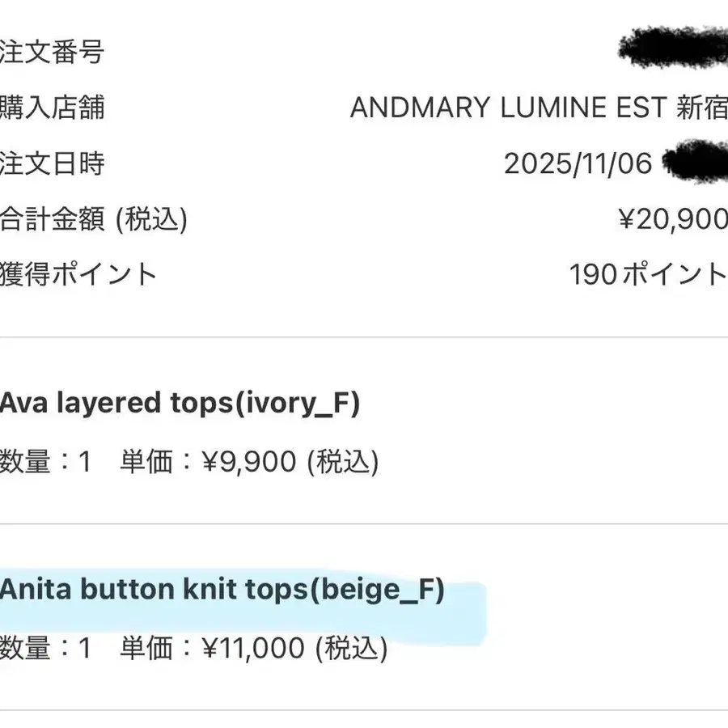This screenshot has width=728, height=728.
Task: Select the order date 2025/11/06
Action: [578, 163]
